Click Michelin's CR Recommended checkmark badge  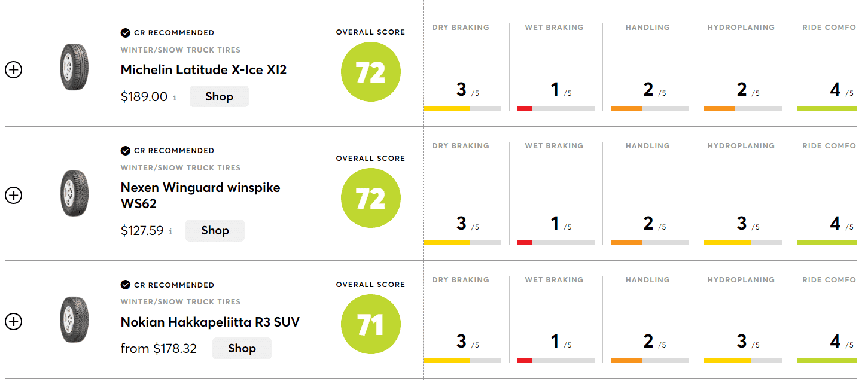126,33
